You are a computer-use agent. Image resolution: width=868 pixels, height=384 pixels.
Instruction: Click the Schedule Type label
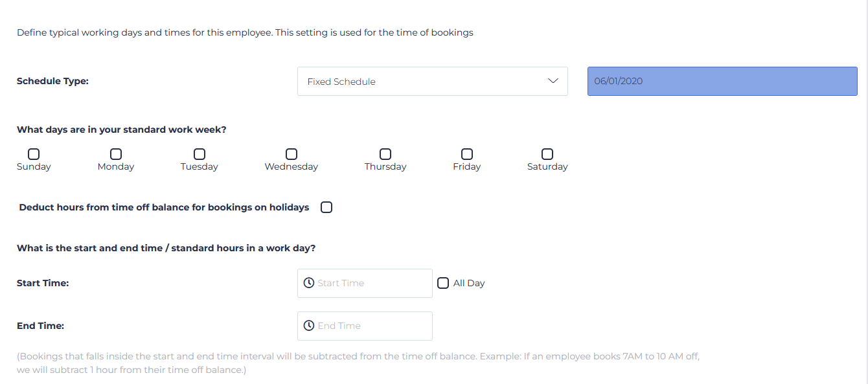52,80
